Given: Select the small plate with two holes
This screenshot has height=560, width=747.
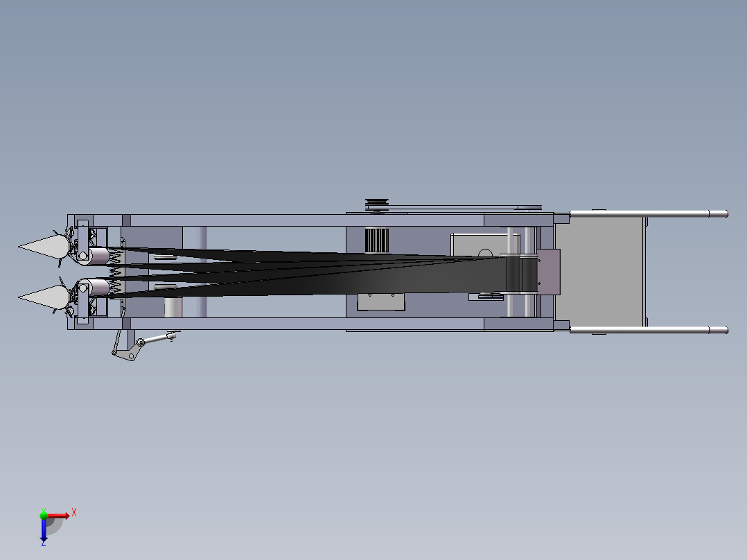Looking at the screenshot, I should click(x=381, y=302).
